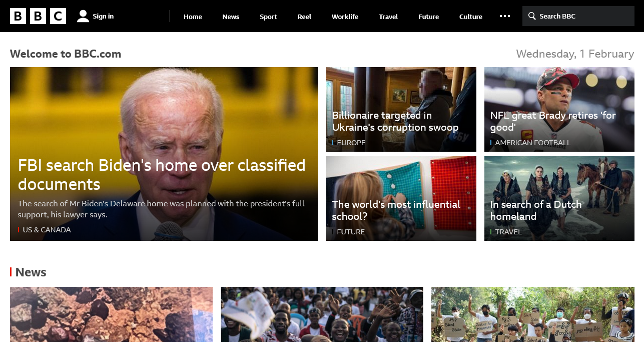The image size is (644, 342).
Task: Open the Sport menu item
Action: [x=268, y=17]
